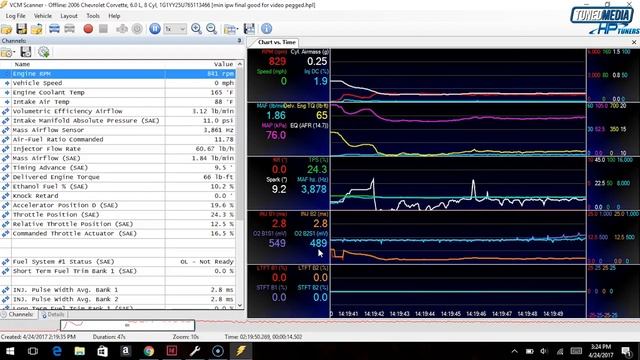
Task: Click the gray disconnect-vehicle icon
Action: [x=70, y=29]
